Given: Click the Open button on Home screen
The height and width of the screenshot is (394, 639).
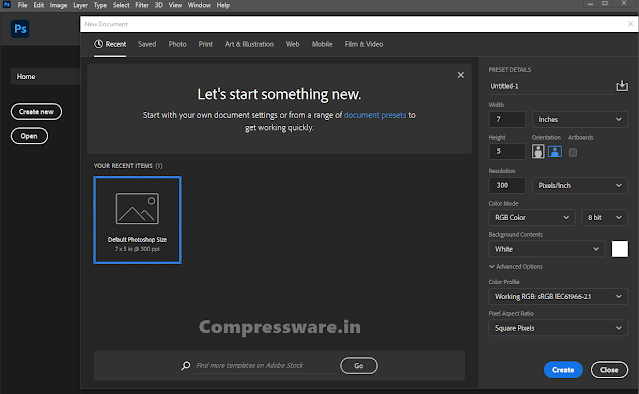Looking at the screenshot, I should (29, 136).
